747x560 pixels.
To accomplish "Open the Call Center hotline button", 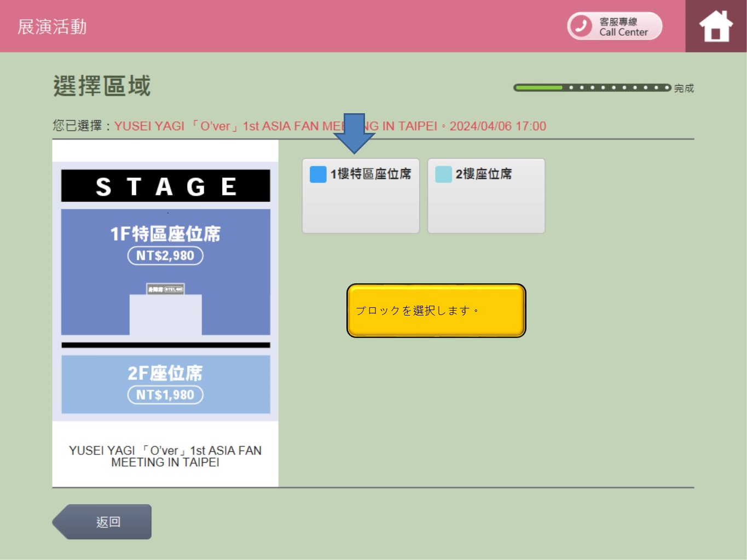I will click(615, 26).
